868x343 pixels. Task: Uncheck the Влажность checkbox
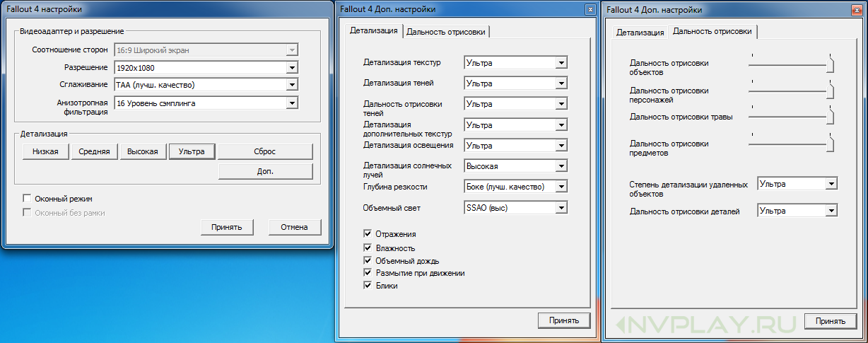(x=368, y=248)
